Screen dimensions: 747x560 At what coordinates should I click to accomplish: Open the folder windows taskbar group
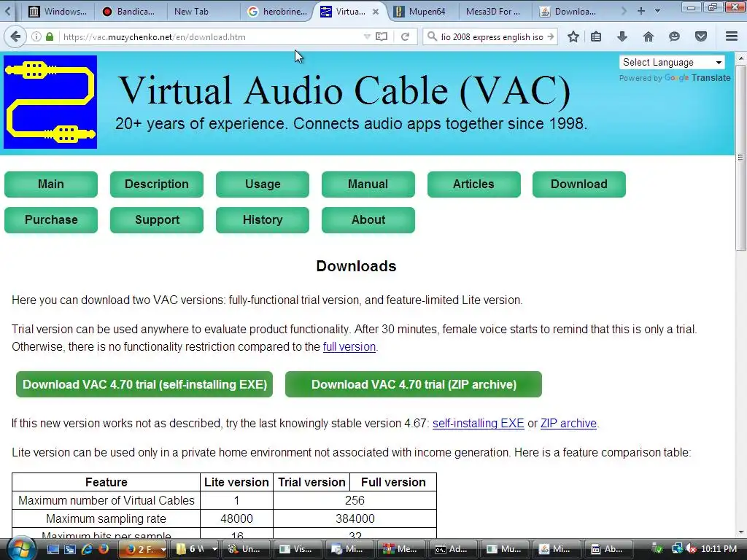pyautogui.click(x=195, y=549)
